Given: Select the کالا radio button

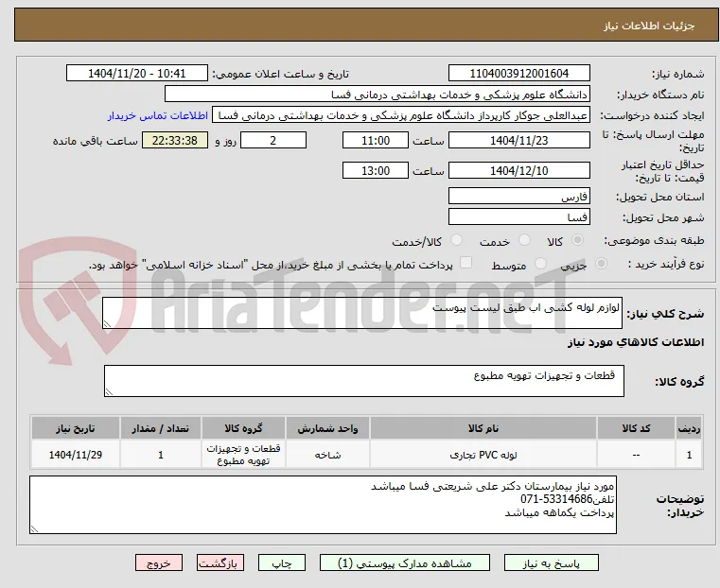Looking at the screenshot, I should pos(578,240).
